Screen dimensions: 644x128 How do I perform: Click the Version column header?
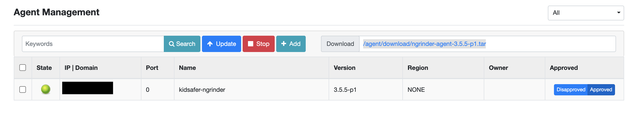(x=344, y=68)
